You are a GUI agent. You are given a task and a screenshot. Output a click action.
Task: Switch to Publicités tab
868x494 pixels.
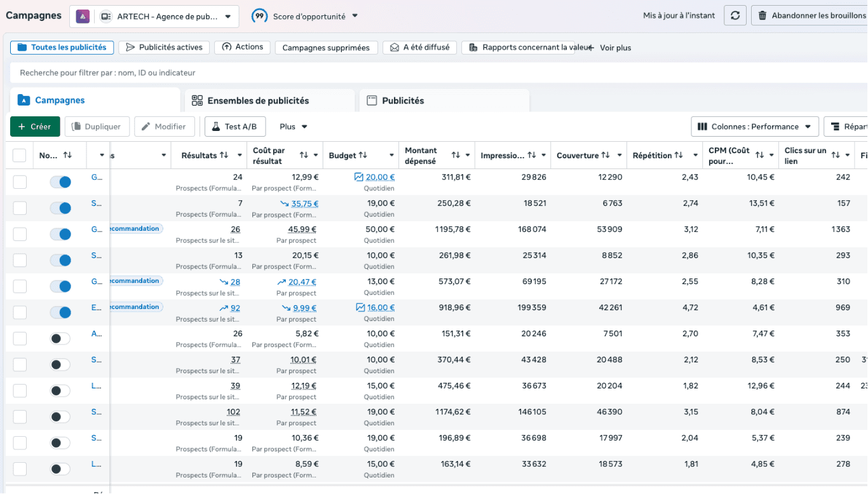(x=444, y=100)
